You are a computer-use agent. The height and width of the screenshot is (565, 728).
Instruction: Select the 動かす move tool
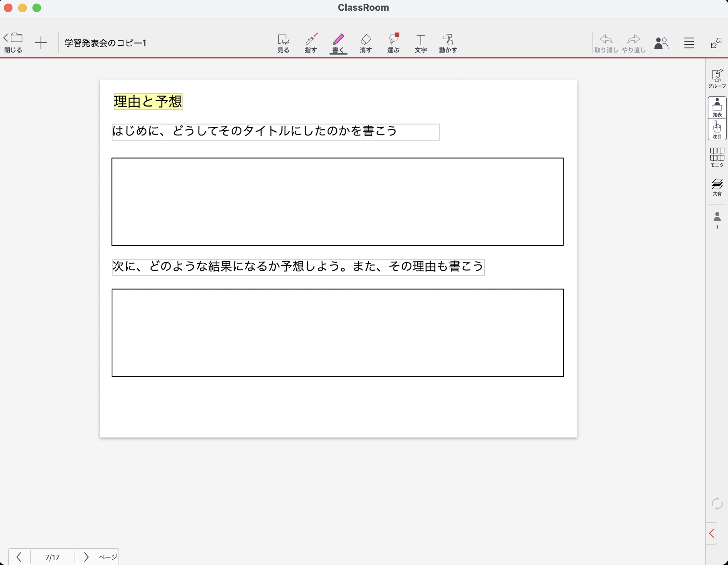point(448,43)
